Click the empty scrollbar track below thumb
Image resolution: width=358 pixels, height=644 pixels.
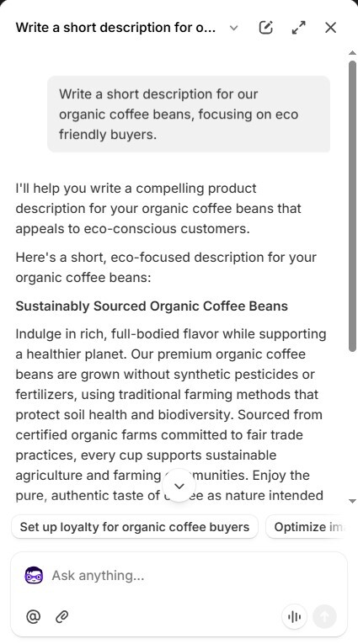(x=352, y=423)
